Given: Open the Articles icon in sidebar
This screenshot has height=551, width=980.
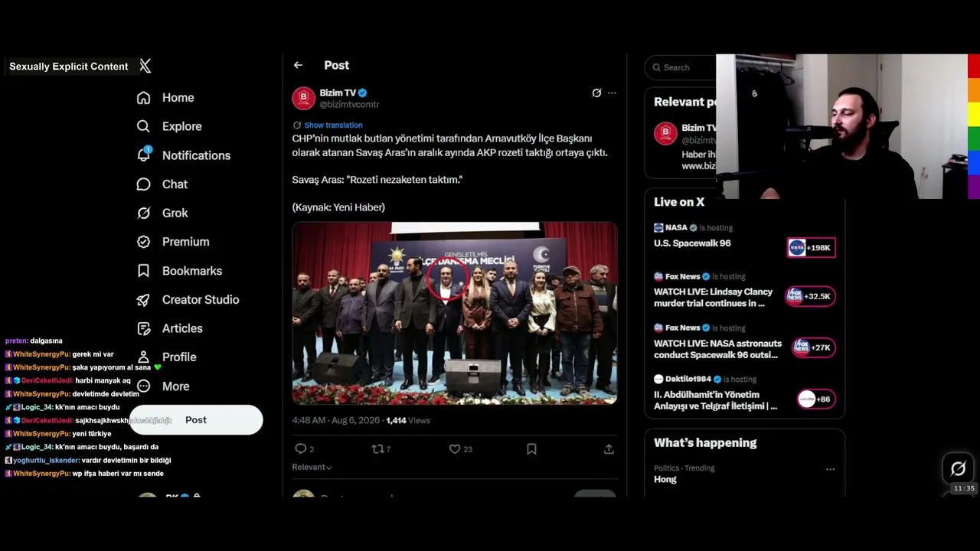Looking at the screenshot, I should [143, 328].
